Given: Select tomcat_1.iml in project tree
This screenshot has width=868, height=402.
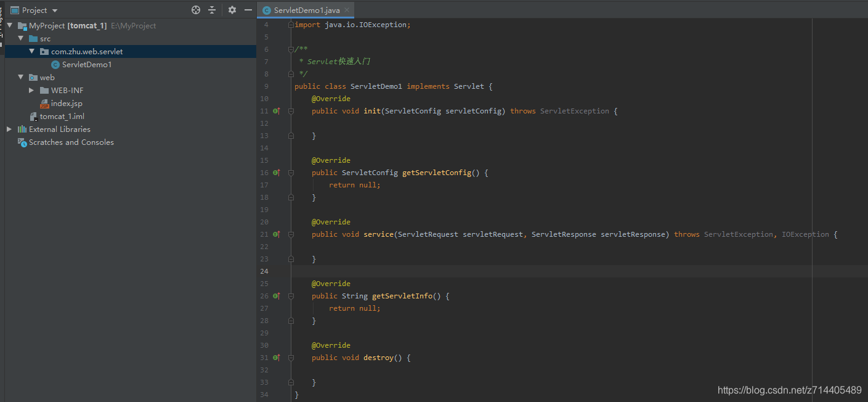Looking at the screenshot, I should (x=62, y=117).
